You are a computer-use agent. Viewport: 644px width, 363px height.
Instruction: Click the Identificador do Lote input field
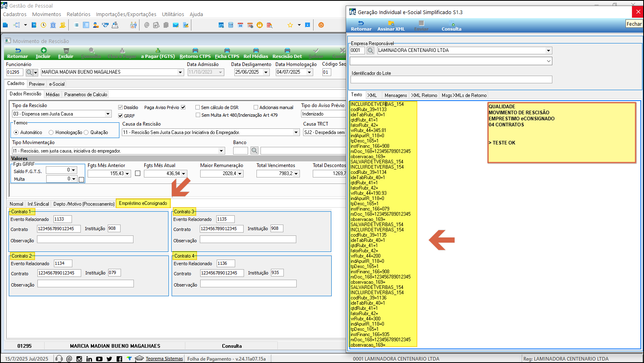tap(451, 80)
